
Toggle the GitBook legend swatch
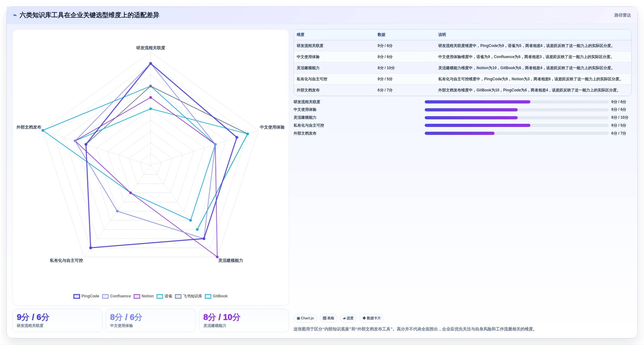click(208, 296)
